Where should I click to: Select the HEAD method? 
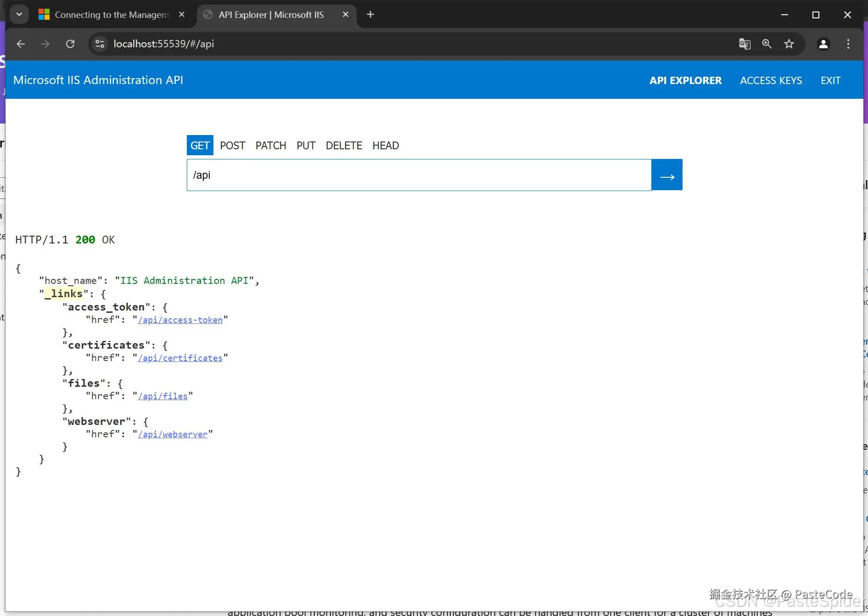click(386, 146)
